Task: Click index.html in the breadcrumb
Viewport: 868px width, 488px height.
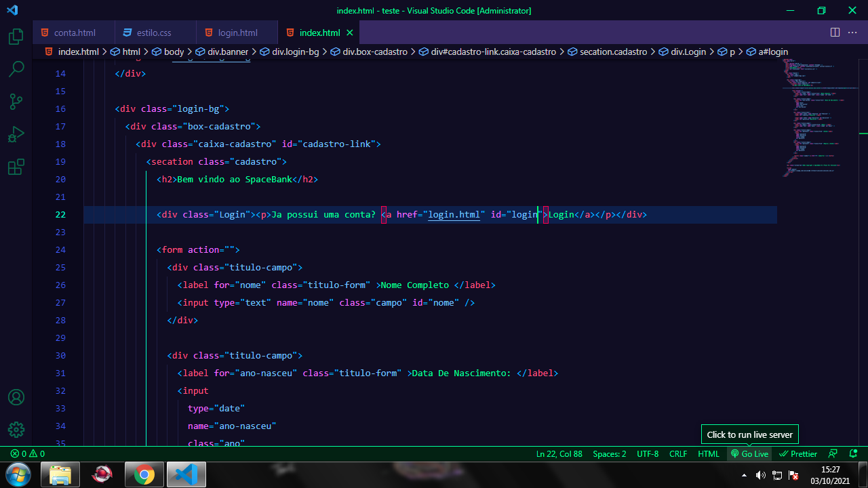Action: (72, 52)
